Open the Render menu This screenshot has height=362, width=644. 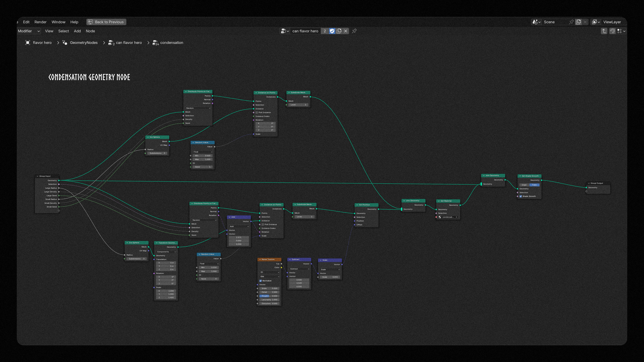pos(40,22)
